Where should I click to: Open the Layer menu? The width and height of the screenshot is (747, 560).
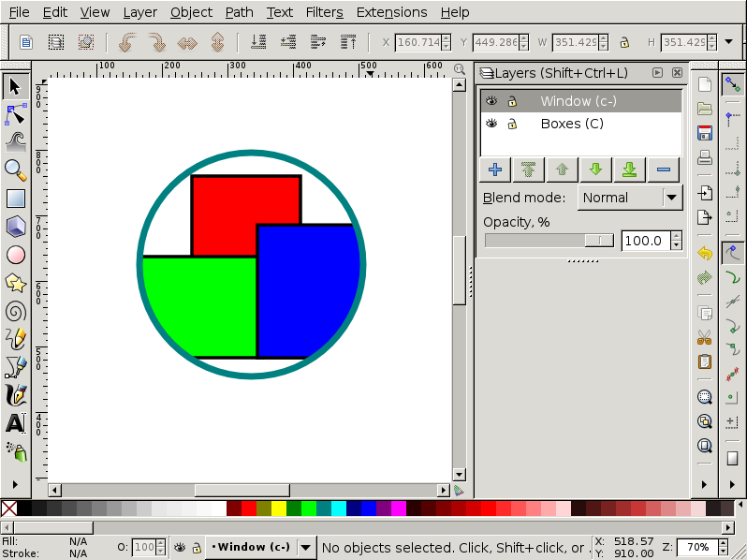pyautogui.click(x=139, y=12)
